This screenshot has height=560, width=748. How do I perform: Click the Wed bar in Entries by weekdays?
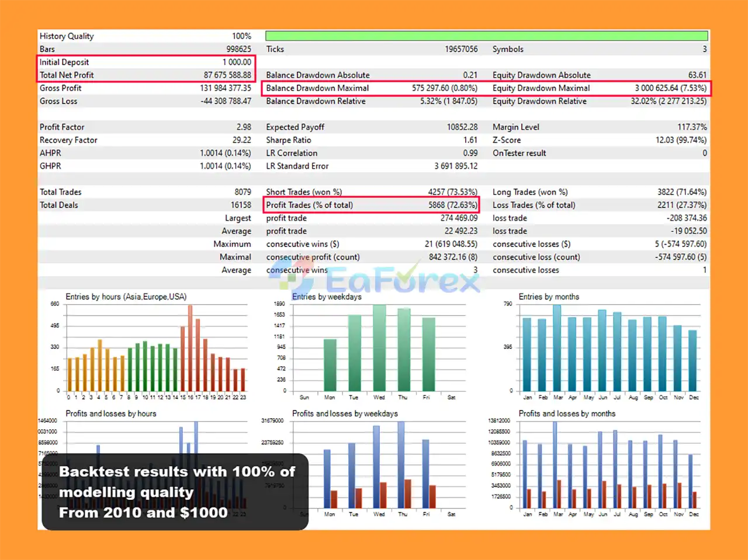pyautogui.click(x=379, y=348)
